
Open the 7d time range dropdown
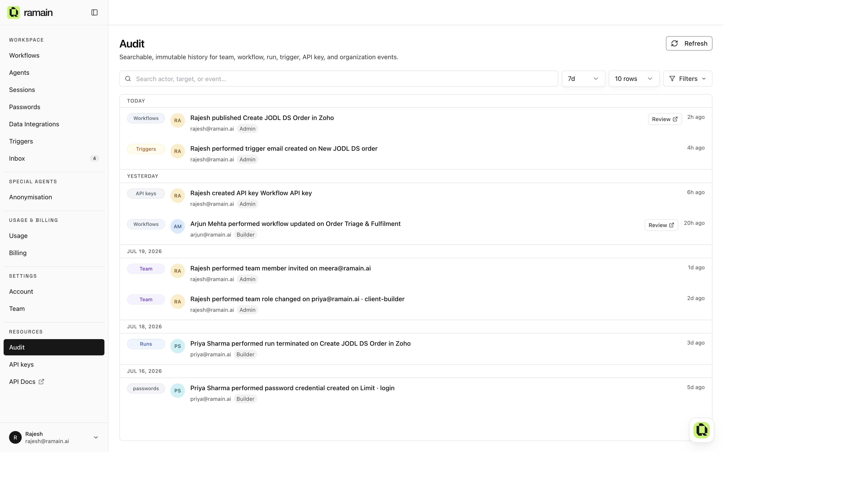[583, 79]
